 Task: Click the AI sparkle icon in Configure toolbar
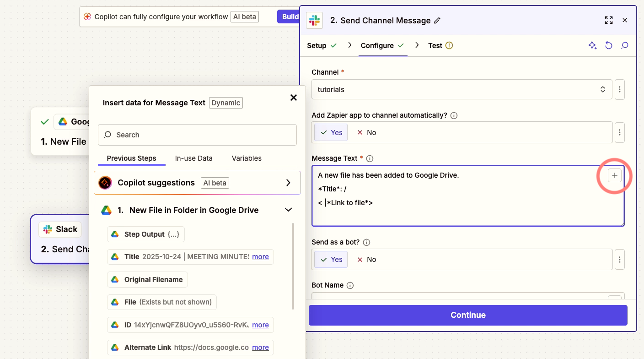coord(592,45)
